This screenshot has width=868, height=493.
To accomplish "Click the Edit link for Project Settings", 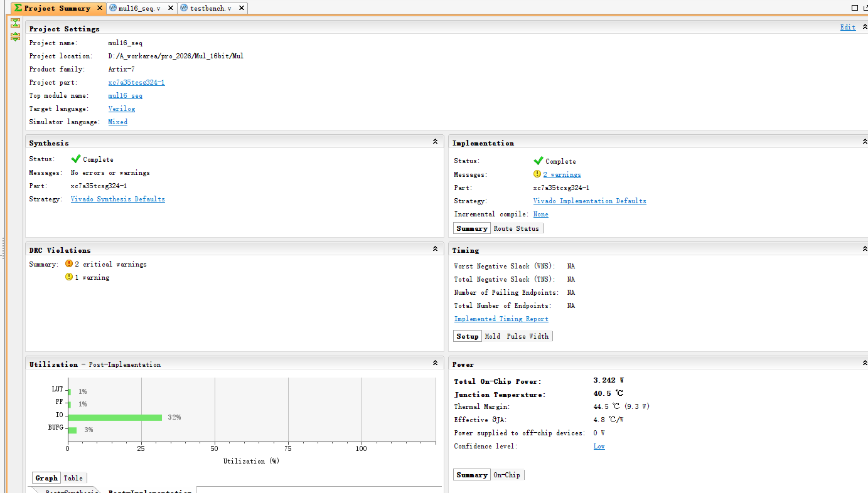I will tap(848, 27).
